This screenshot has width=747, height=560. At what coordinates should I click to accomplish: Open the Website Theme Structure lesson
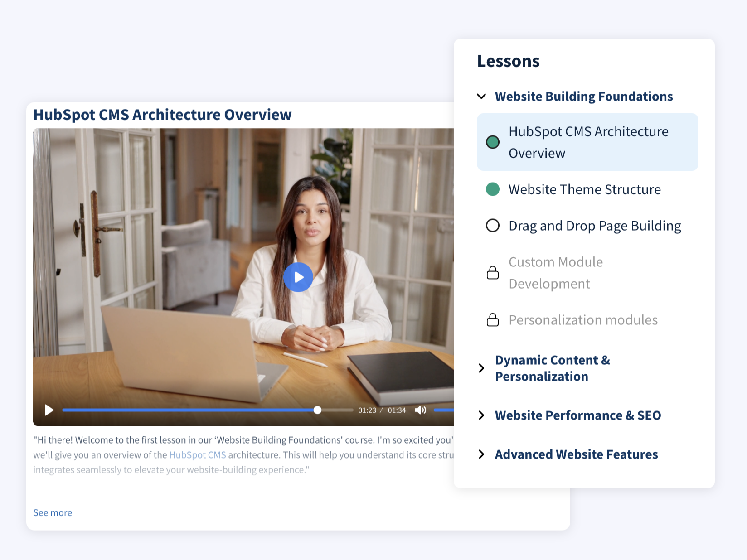click(584, 189)
